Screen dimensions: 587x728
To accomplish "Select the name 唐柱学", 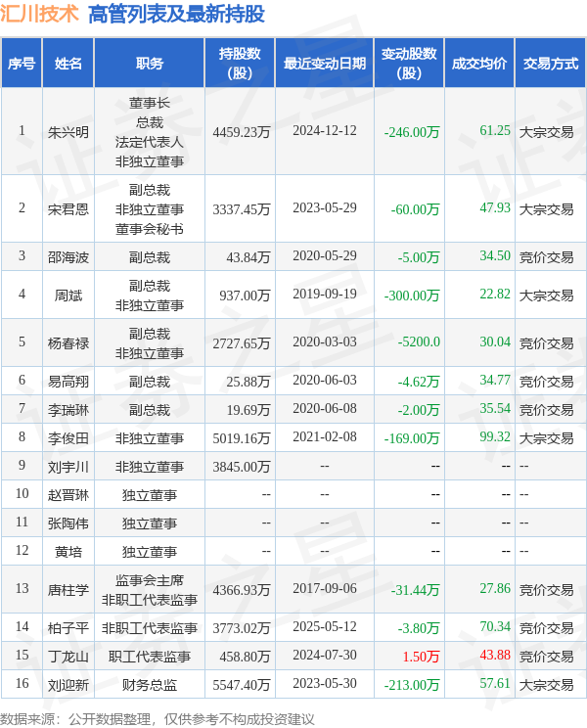I will pos(68,590).
